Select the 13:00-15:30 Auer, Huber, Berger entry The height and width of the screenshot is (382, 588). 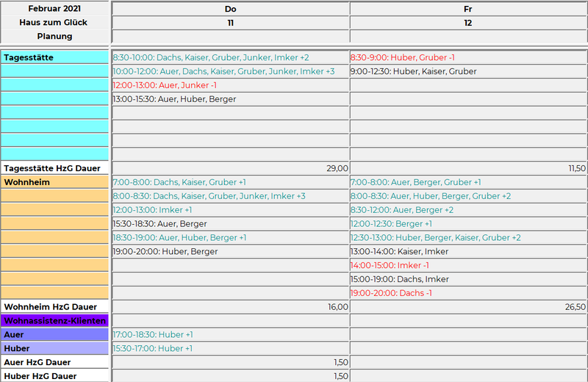174,99
